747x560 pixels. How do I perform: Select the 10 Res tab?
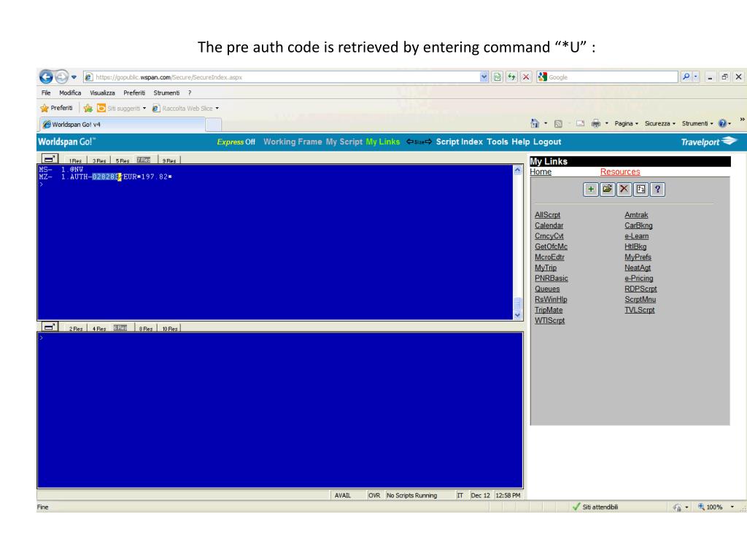[169, 329]
